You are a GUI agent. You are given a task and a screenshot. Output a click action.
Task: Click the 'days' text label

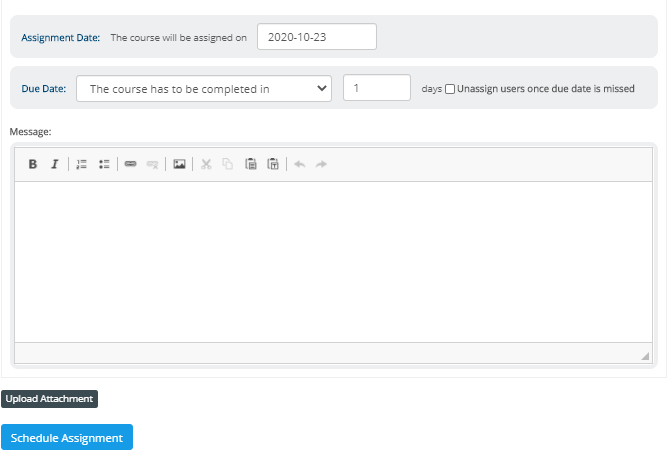[x=431, y=89]
